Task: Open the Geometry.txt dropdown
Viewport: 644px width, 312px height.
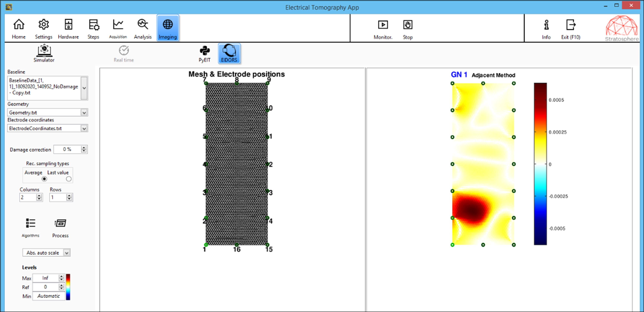Action: pyautogui.click(x=84, y=113)
